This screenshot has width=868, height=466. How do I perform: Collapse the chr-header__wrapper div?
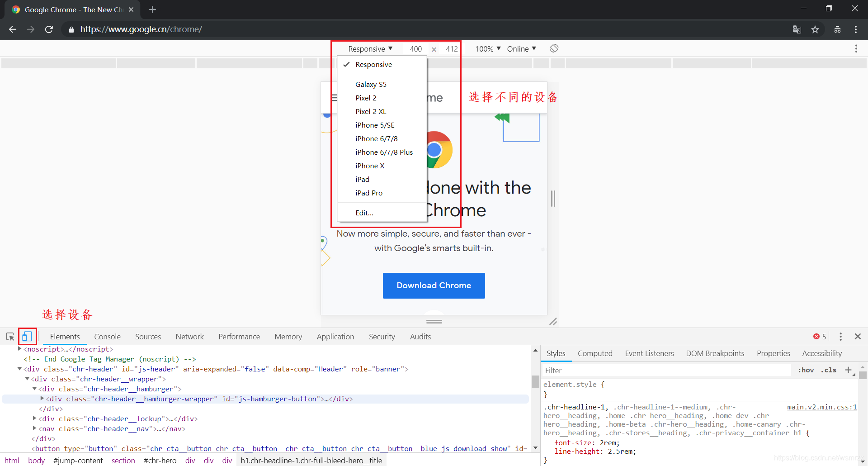27,379
